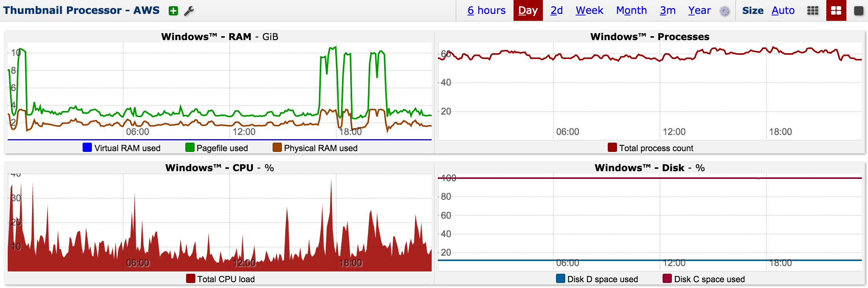Open dashboard settings with the wrench icon
The height and width of the screenshot is (288, 868).
click(x=189, y=11)
